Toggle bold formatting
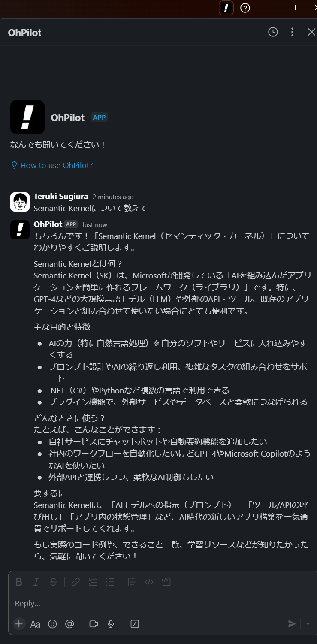317x644 pixels. point(18,582)
